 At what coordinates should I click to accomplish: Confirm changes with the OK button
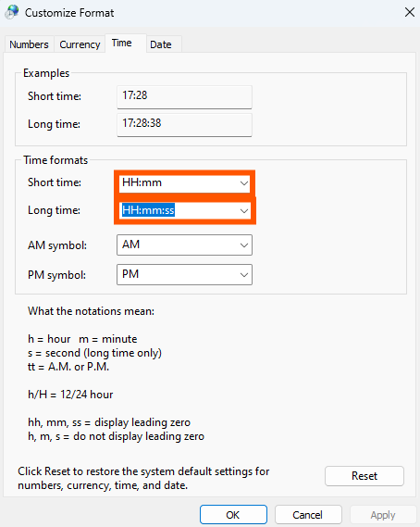233,515
